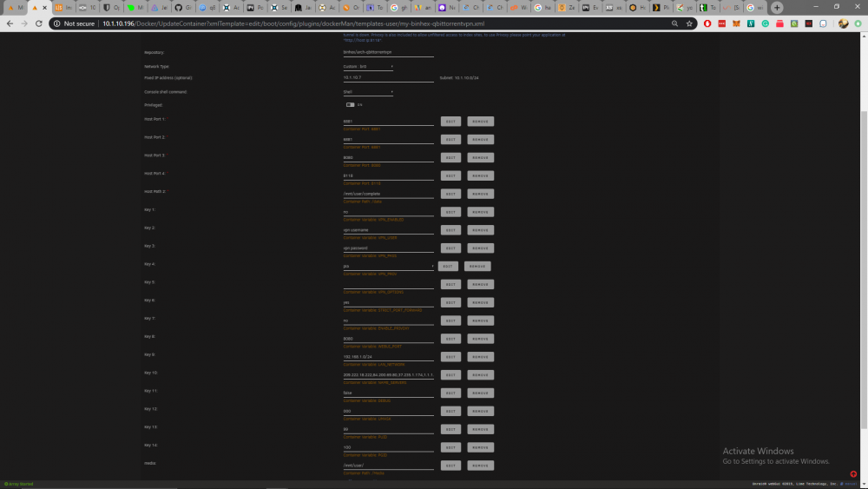Remove Key 8 WEBUI_PORT variable

481,339
